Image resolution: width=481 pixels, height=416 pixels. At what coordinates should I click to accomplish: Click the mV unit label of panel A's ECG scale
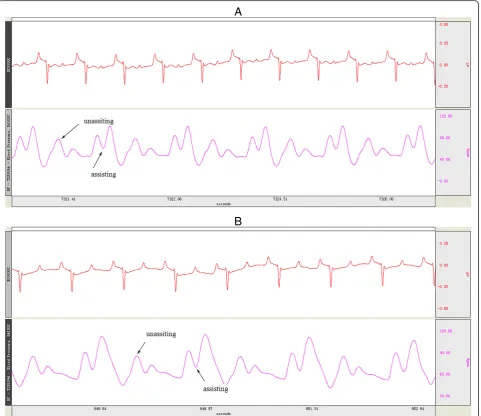[468, 64]
